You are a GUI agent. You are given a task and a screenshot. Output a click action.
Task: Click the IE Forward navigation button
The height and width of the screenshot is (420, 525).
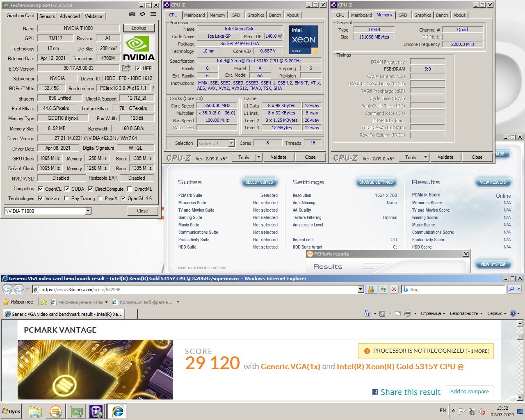pos(19,289)
